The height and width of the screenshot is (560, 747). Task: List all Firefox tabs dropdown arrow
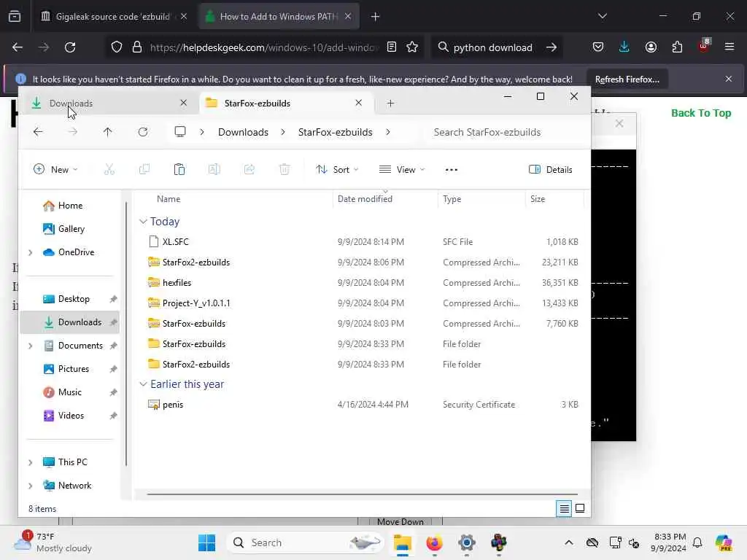pyautogui.click(x=603, y=17)
